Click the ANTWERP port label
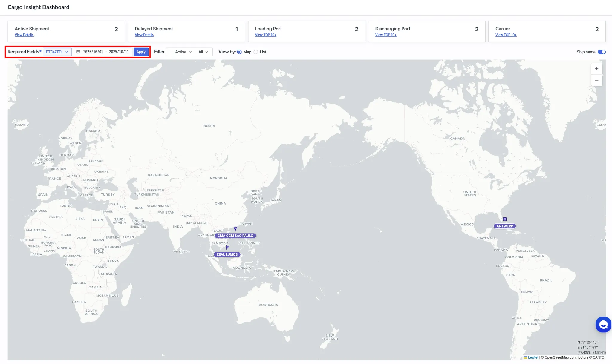Screen dimensions: 612x364 click(504, 226)
